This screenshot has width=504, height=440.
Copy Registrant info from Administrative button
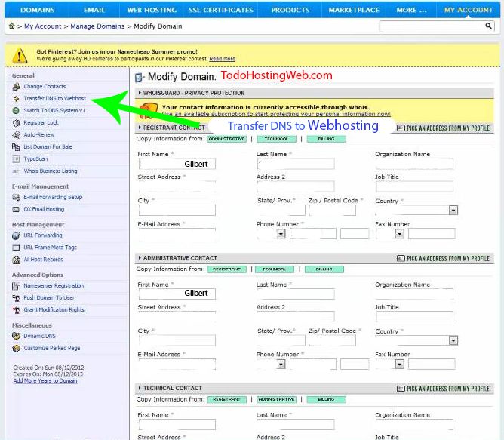coord(227,139)
